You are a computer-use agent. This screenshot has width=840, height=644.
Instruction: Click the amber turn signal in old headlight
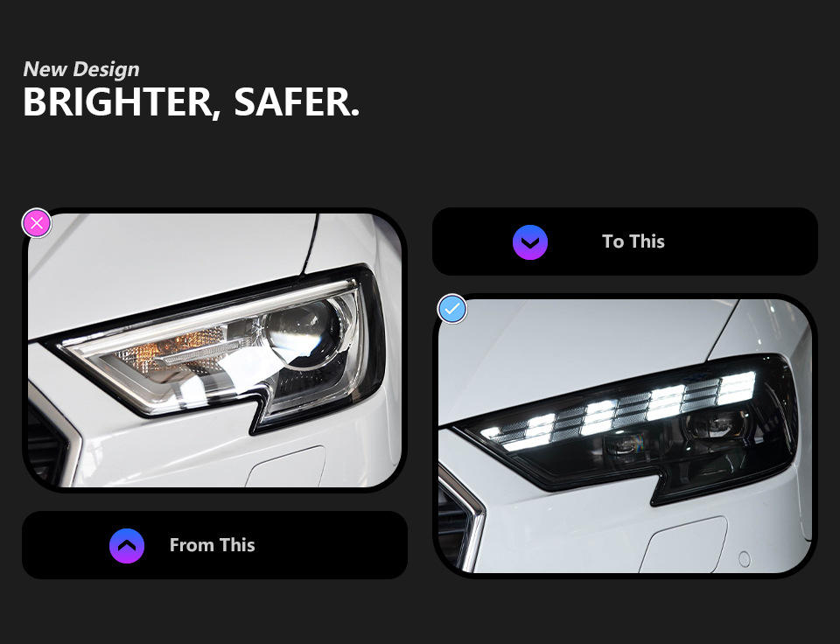[172, 348]
